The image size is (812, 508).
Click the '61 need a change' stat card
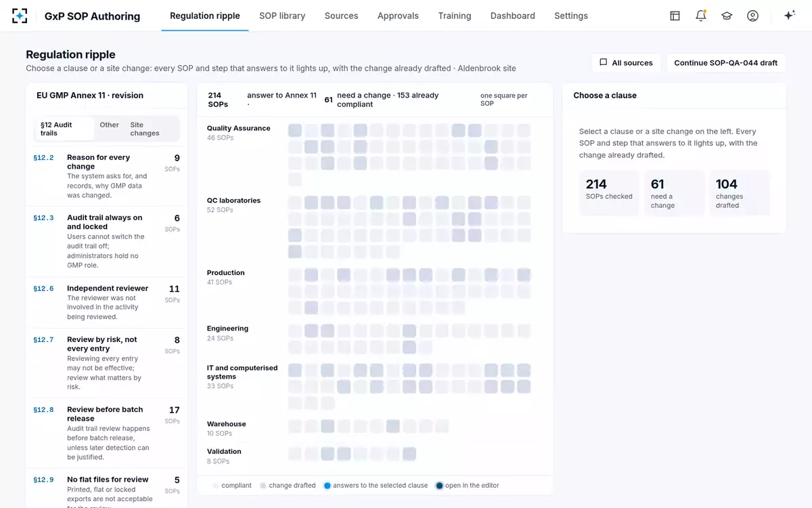(674, 193)
